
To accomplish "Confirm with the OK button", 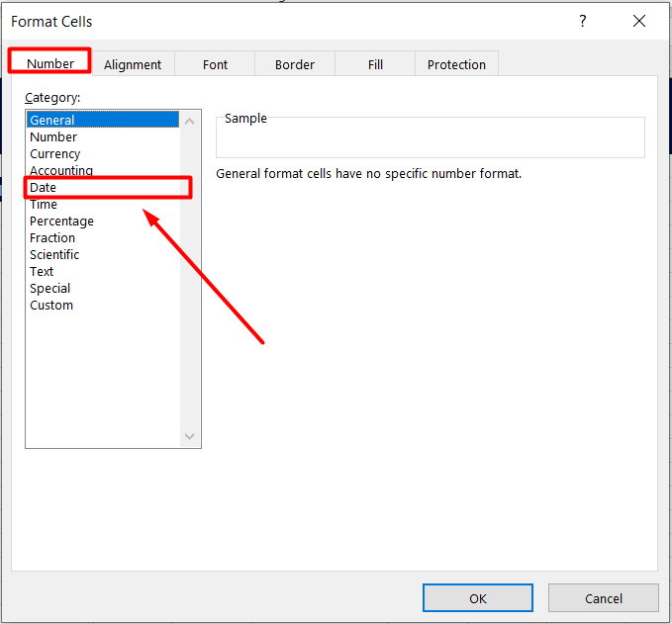I will click(x=478, y=598).
